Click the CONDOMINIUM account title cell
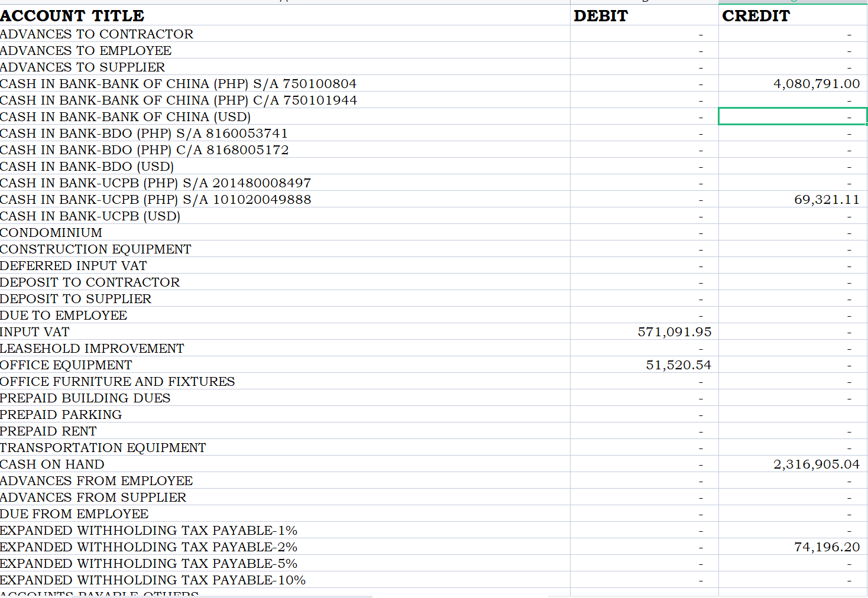This screenshot has width=868, height=598. [x=285, y=232]
